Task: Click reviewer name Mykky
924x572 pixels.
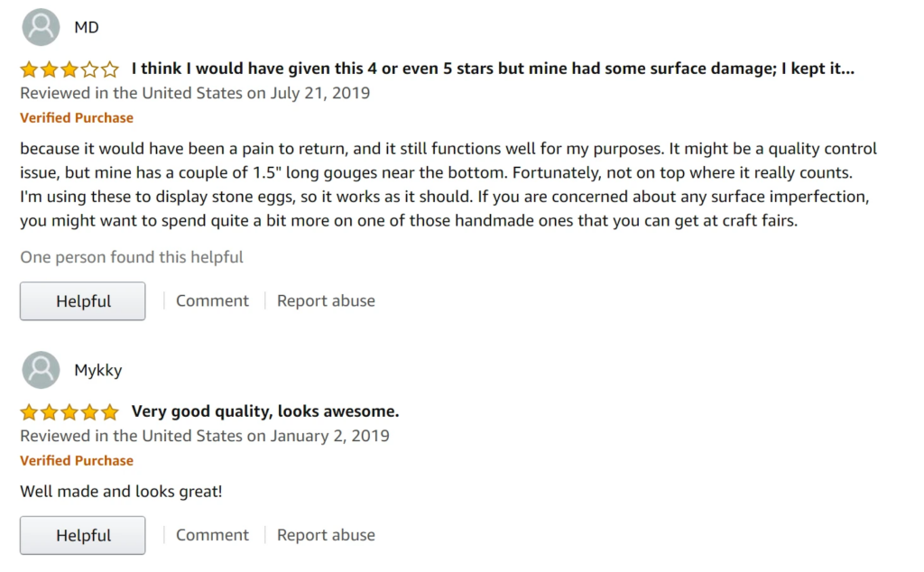Action: pos(98,370)
